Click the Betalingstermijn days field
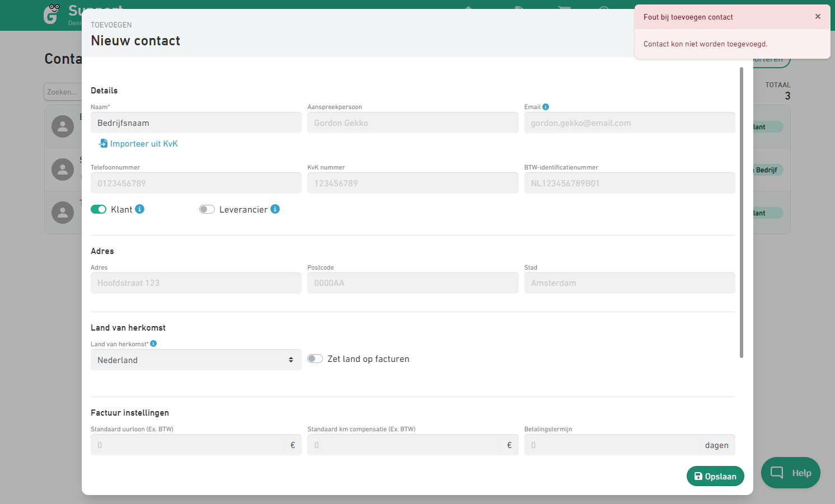The height and width of the screenshot is (504, 835). click(630, 445)
